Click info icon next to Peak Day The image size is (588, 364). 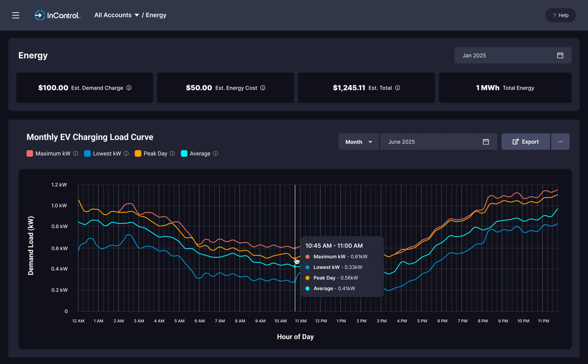[172, 154]
